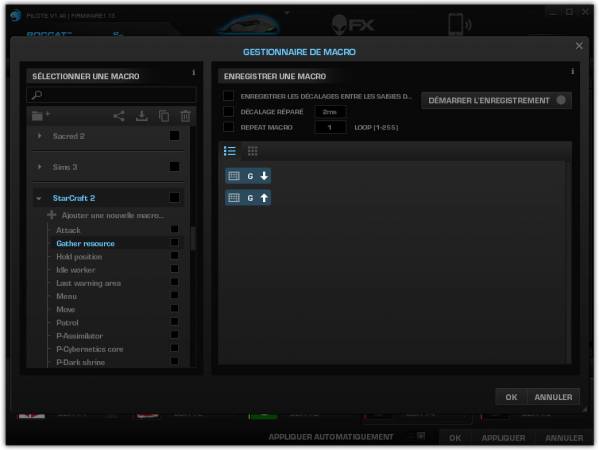Image resolution: width=599 pixels, height=450 pixels.
Task: Select the Move macro
Action: pos(65,309)
